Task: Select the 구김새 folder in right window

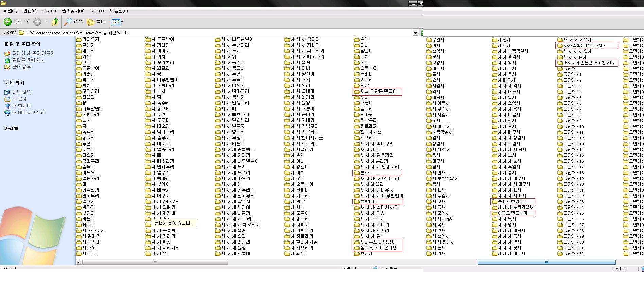Action: (x=436, y=39)
